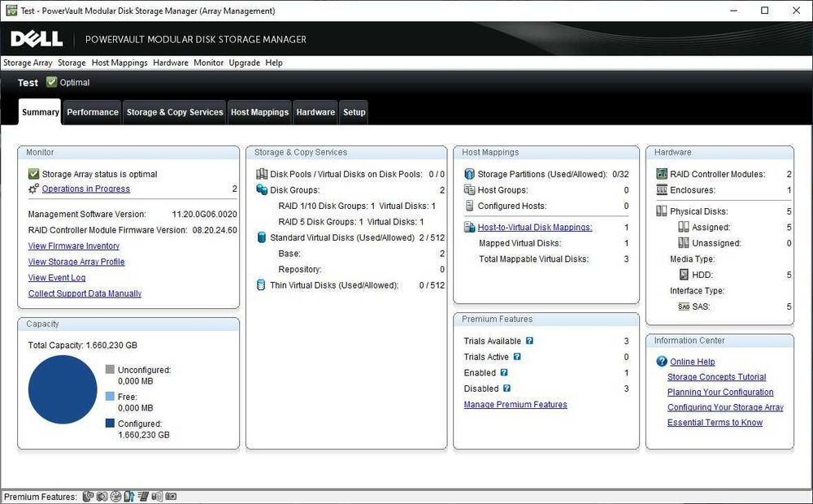Open the Monitor menu

pos(208,63)
